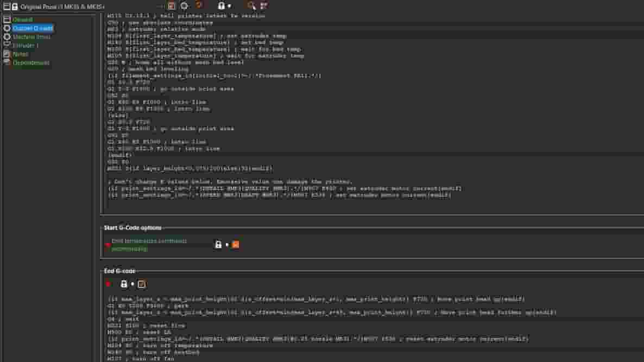Screen dimensions: 644x362
Task: Click the Start G-code options heading
Action: pos(132,228)
